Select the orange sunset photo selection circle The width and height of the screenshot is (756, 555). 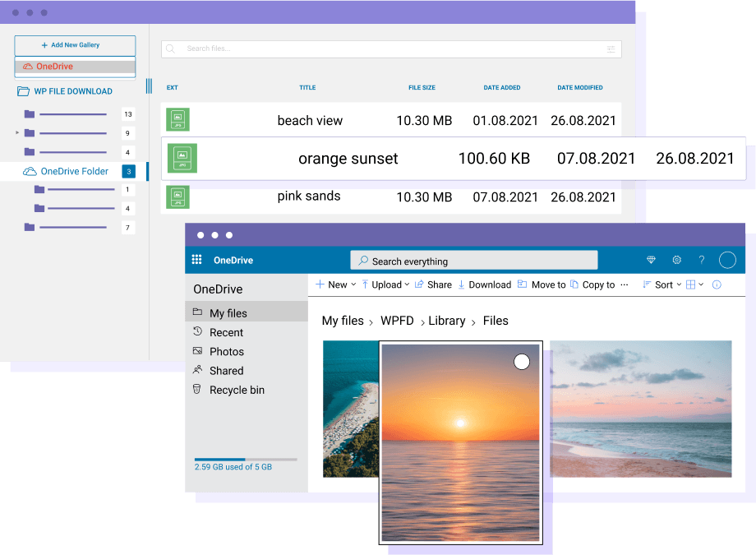click(522, 361)
